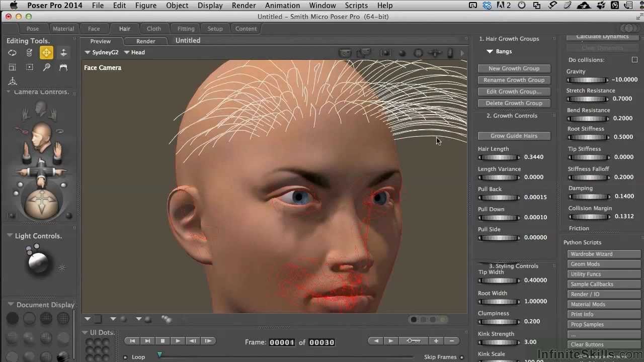Switch to the Render tab of preview
Image resolution: width=644 pixels, height=362 pixels.
(x=145, y=41)
